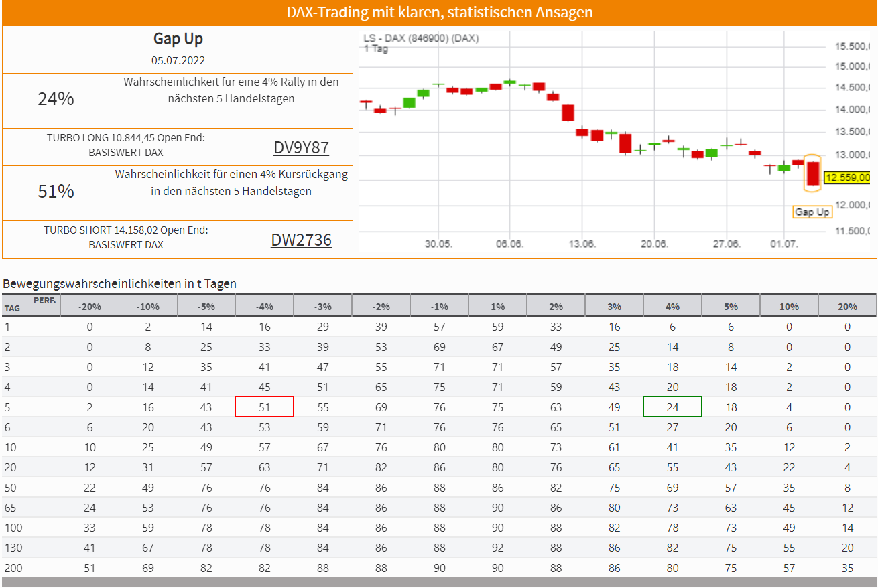The height and width of the screenshot is (588, 878).
Task: Click the 01.07. date label on chart axis
Action: point(784,244)
